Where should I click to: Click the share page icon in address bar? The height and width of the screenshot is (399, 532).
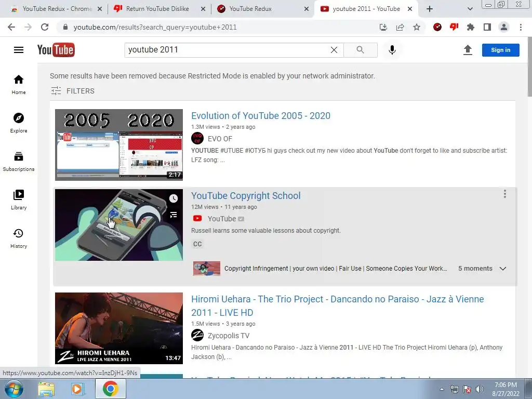pos(400,27)
